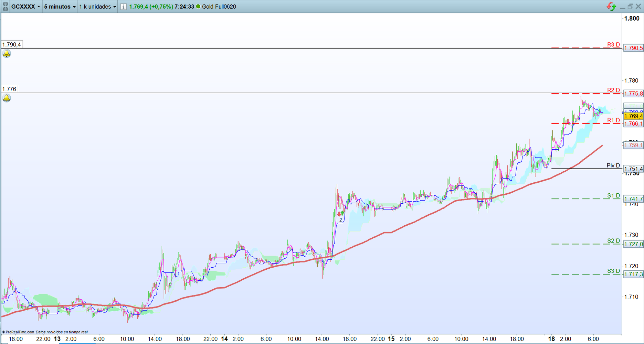Select the 1.741,7 green price tag
644x344 pixels.
[x=633, y=199]
